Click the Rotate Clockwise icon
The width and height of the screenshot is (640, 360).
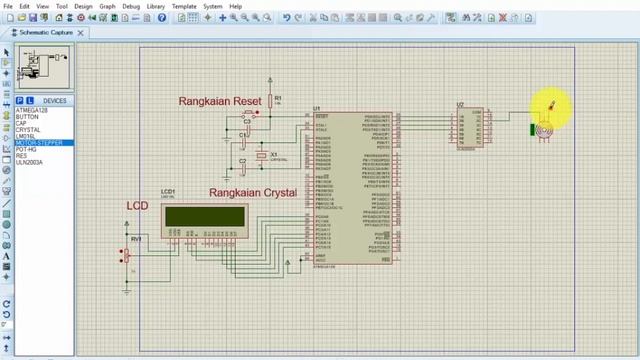pos(6,304)
